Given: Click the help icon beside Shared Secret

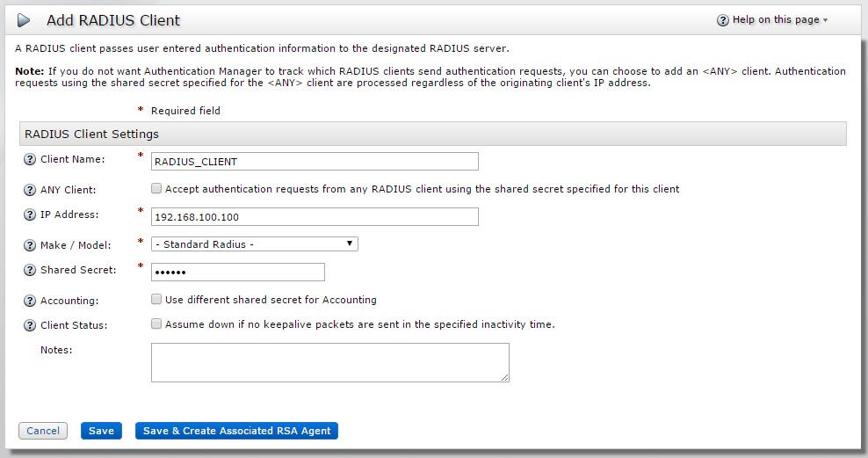Looking at the screenshot, I should coord(29,271).
